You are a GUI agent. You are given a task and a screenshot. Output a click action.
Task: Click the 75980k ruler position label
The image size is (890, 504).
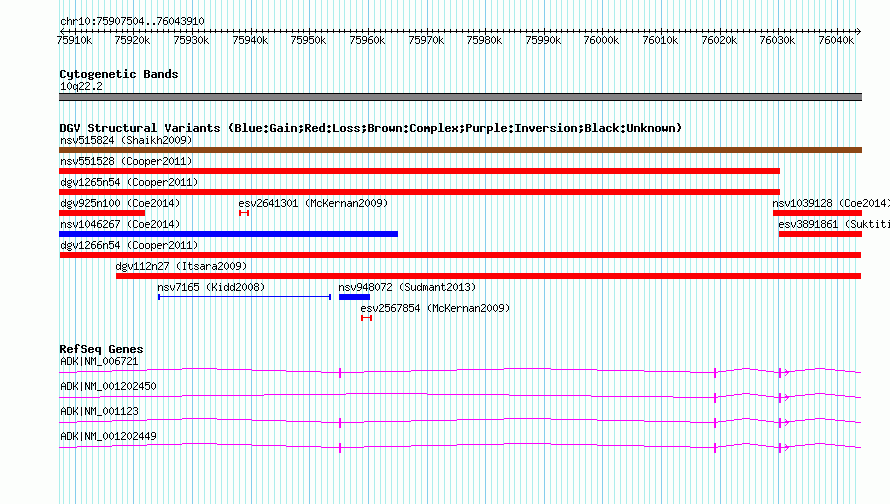click(x=484, y=40)
